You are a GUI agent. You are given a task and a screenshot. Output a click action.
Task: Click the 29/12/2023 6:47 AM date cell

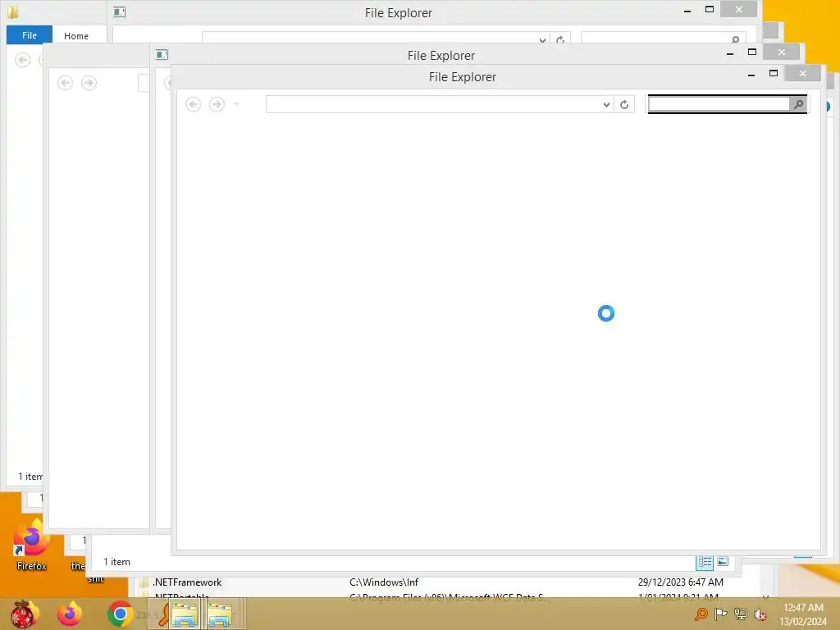pos(680,582)
